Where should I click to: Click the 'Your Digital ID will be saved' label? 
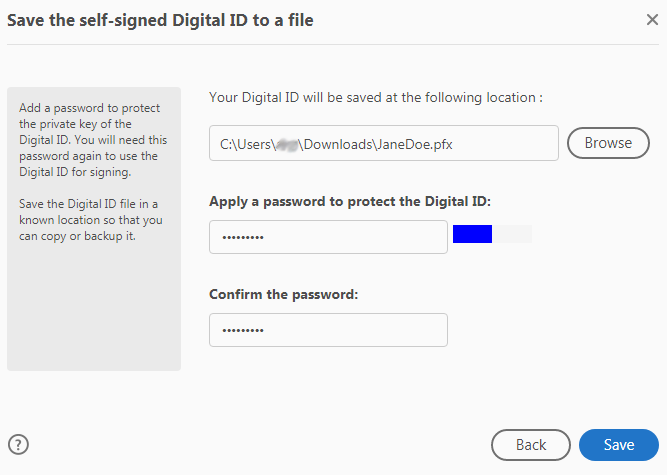click(x=375, y=97)
